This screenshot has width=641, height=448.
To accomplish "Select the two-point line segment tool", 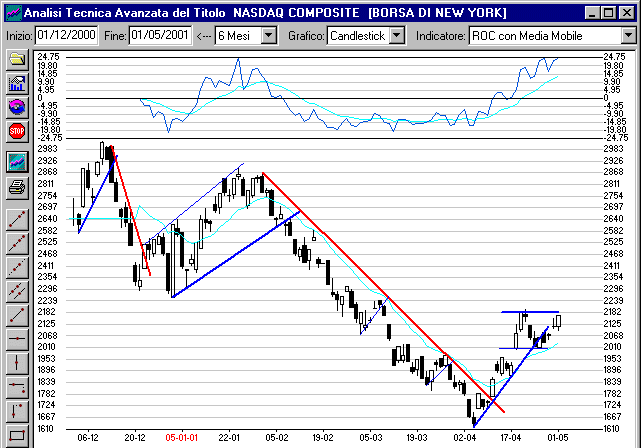I will (x=17, y=315).
